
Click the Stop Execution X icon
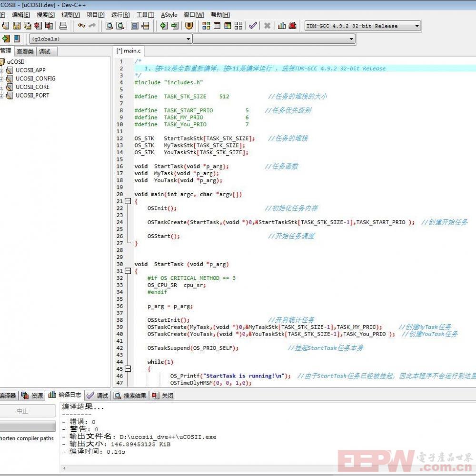[x=267, y=26]
